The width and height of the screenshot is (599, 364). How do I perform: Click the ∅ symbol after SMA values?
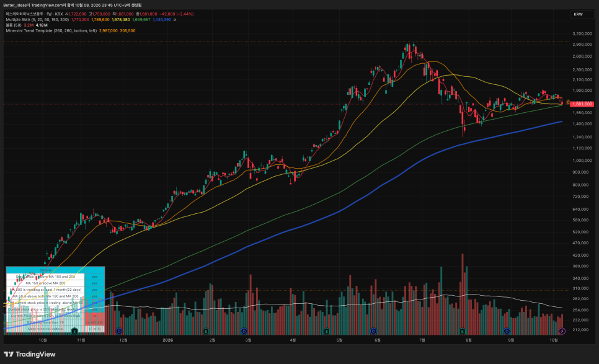click(x=175, y=19)
